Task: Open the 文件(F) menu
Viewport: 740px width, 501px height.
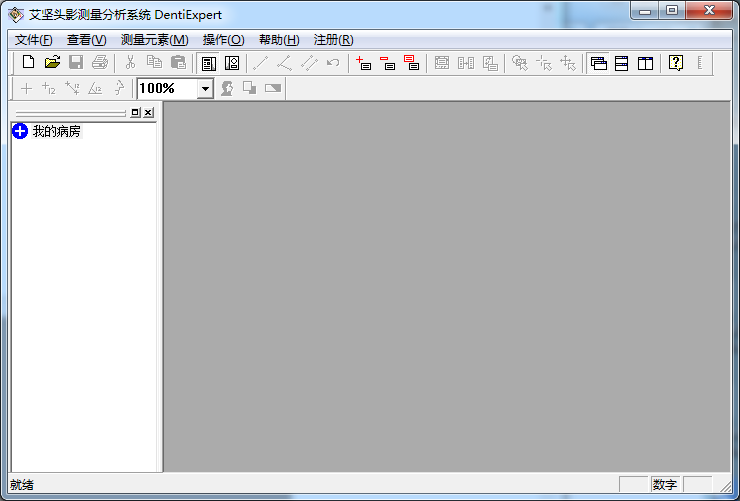Action: (34, 40)
